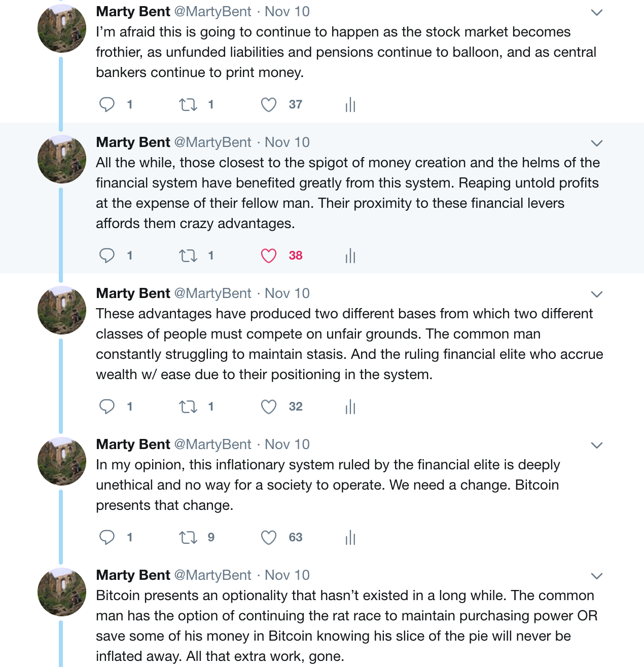View analytics for the 'print money' tweet
Viewport: 644px width, 667px height.
350,105
